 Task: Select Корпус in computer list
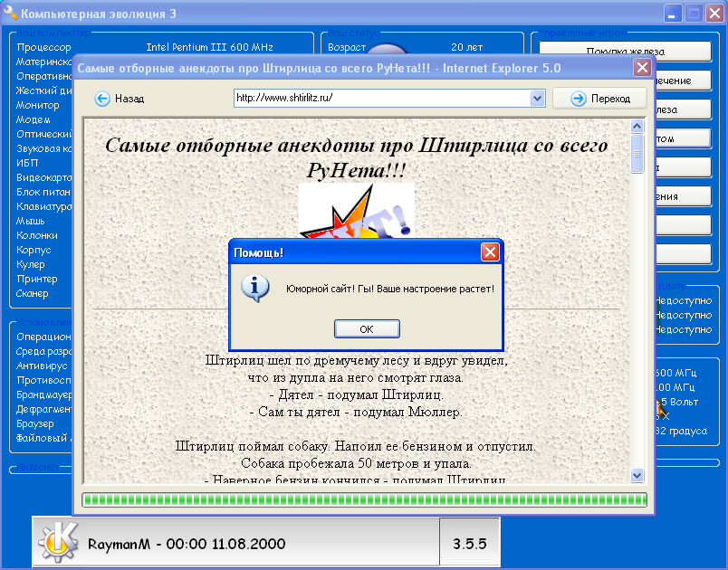[34, 250]
